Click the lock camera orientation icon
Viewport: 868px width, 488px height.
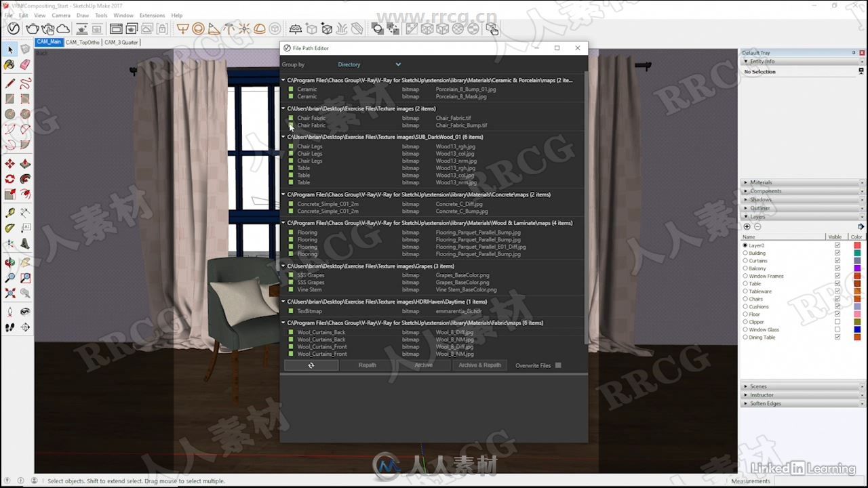pos(162,28)
